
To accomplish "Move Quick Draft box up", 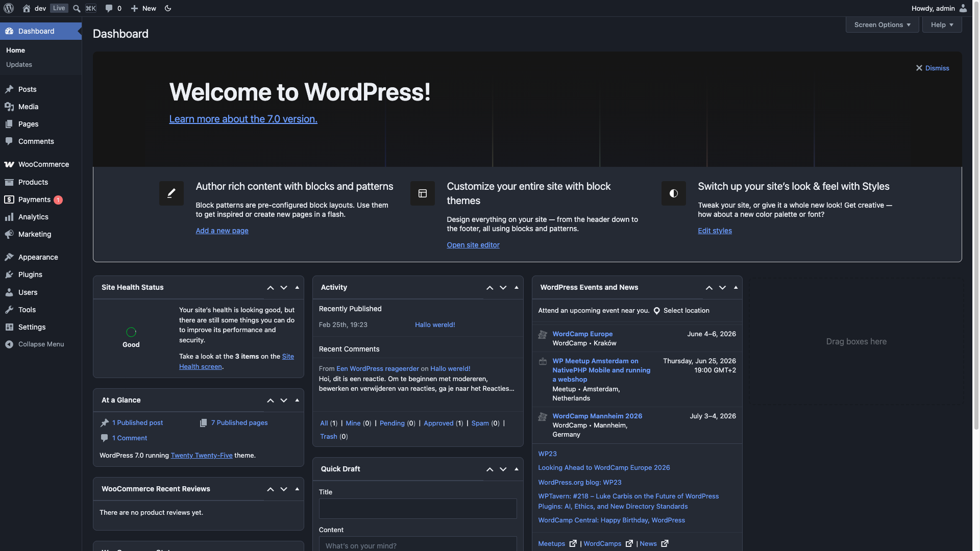I will [x=490, y=469].
